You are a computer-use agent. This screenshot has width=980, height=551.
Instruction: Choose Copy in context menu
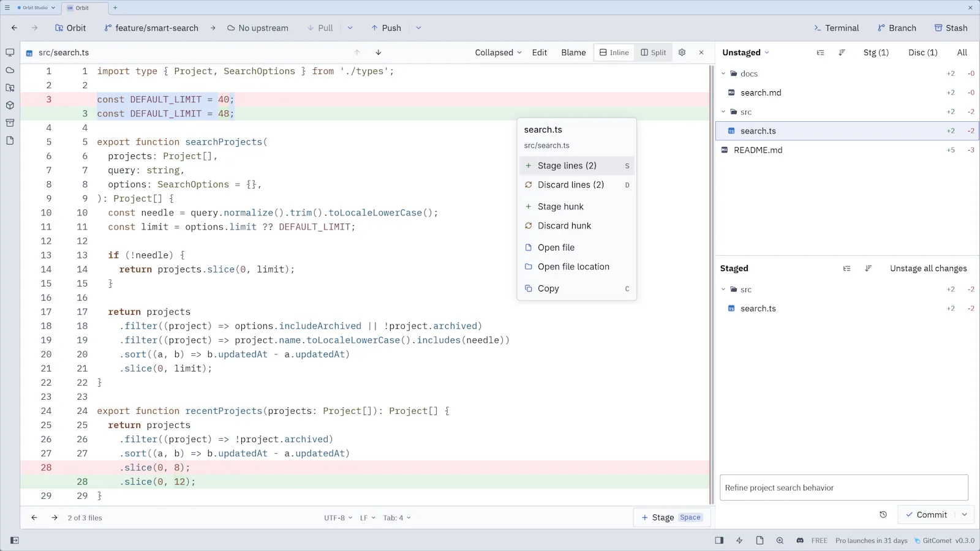coord(576,289)
